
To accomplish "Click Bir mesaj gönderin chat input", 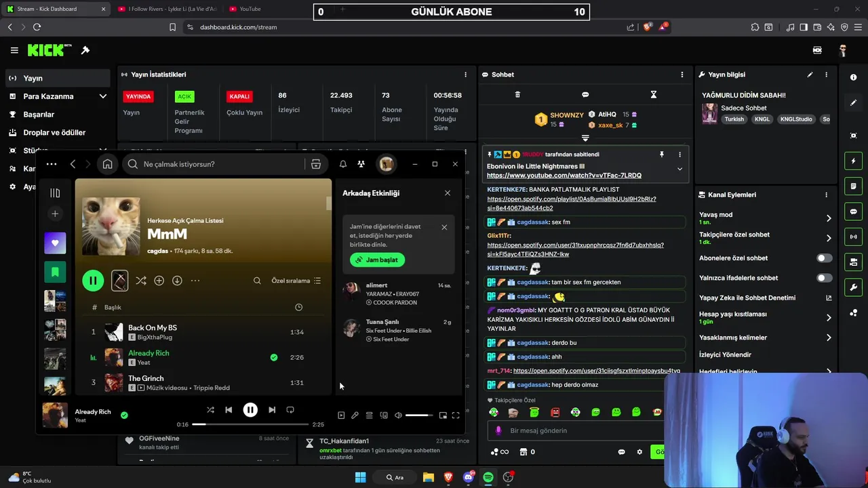I will (x=576, y=430).
